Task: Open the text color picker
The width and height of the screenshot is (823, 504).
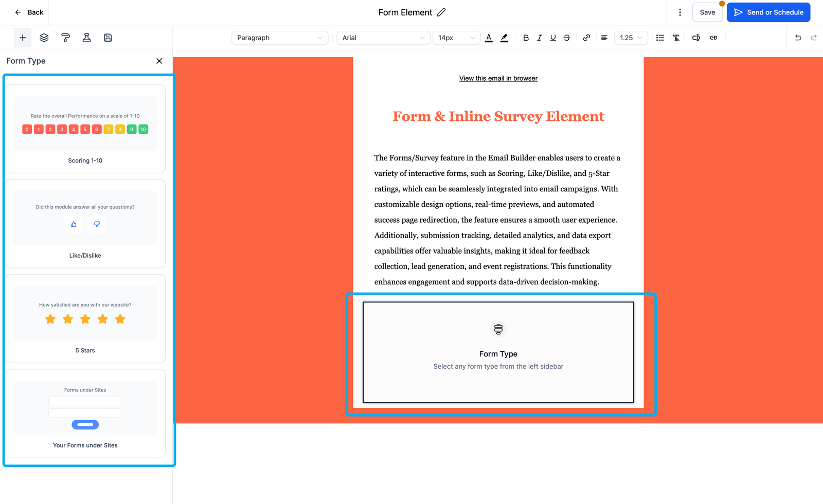Action: click(x=489, y=38)
